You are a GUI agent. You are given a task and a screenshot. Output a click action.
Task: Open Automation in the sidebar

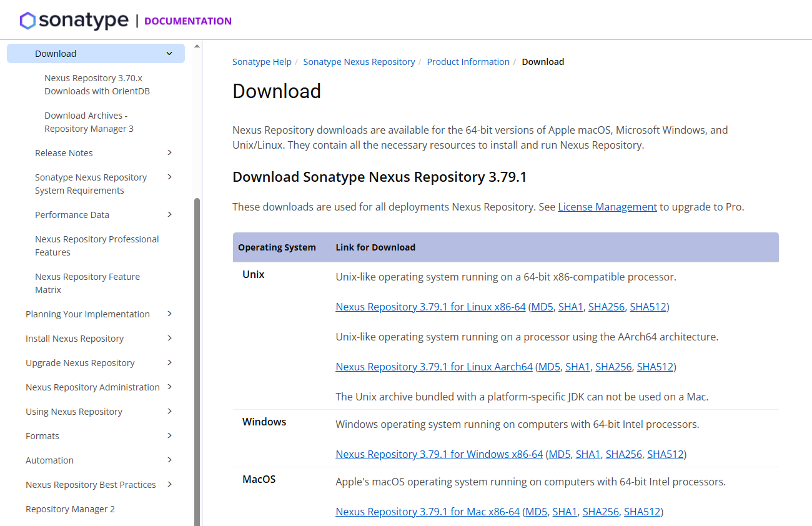(49, 460)
